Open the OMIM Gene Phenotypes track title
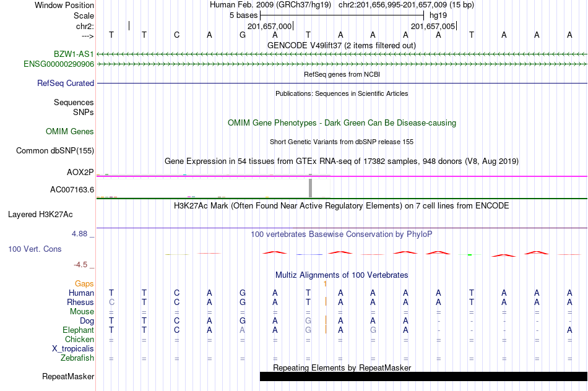The height and width of the screenshot is (391, 588). coord(342,123)
